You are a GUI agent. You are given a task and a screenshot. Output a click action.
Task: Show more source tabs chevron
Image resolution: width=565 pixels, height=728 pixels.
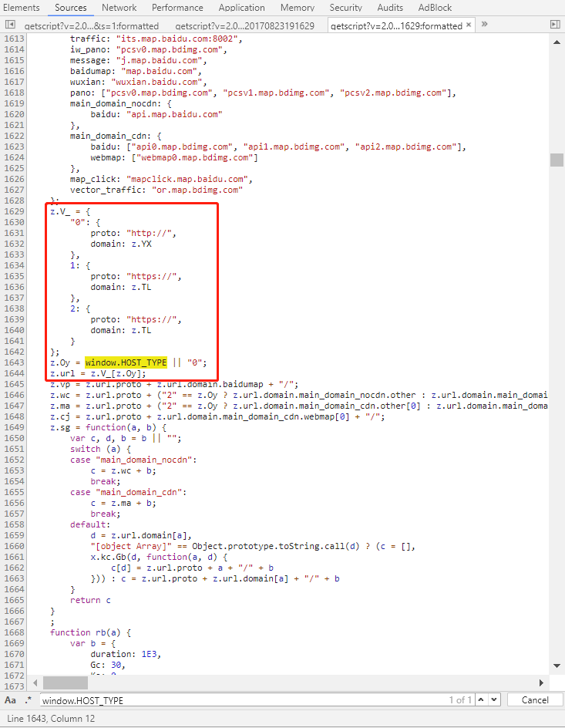(485, 24)
